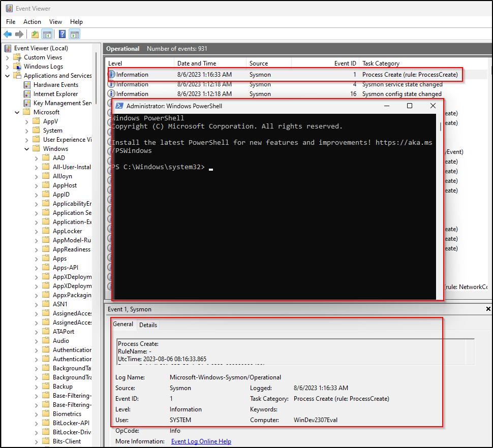Screen dimensions: 493x448
Task: Open the Event Log Online Help link
Action: pos(201,441)
